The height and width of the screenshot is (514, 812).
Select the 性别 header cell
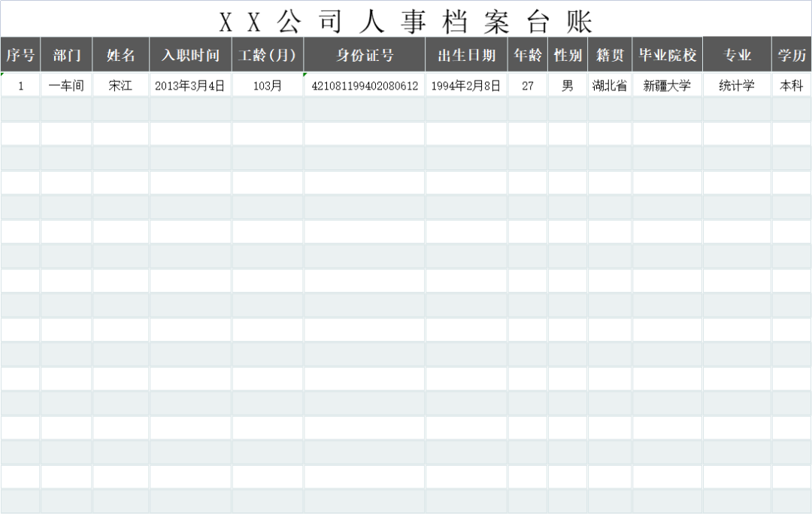coord(568,54)
